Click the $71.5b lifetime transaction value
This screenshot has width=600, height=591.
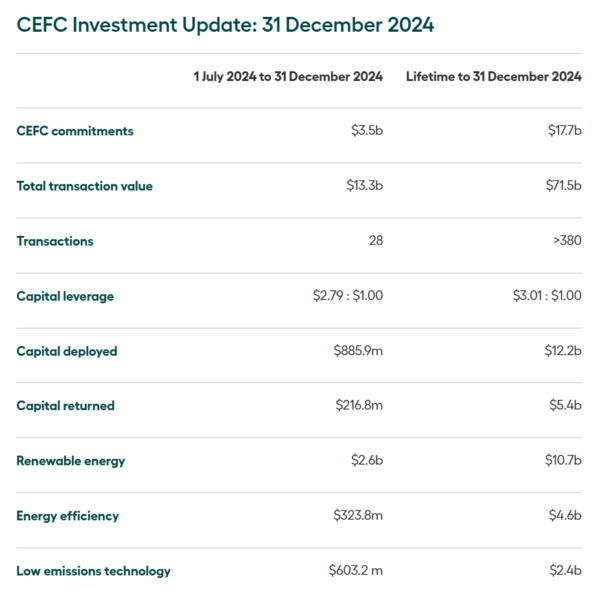(562, 186)
